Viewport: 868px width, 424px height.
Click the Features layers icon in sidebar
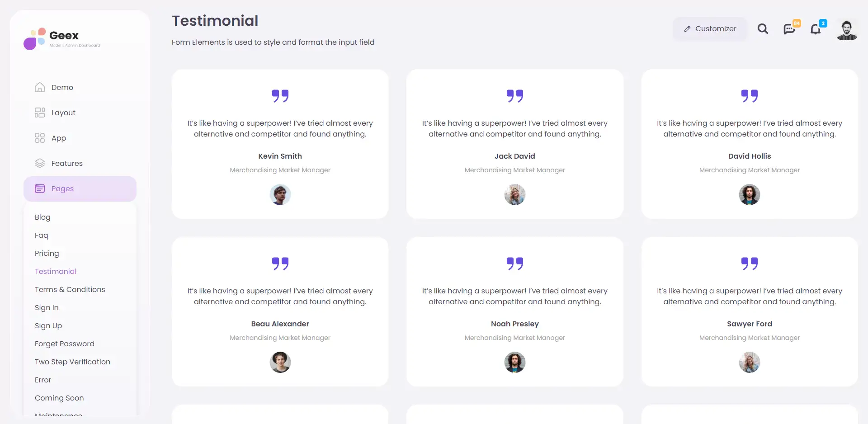tap(40, 163)
